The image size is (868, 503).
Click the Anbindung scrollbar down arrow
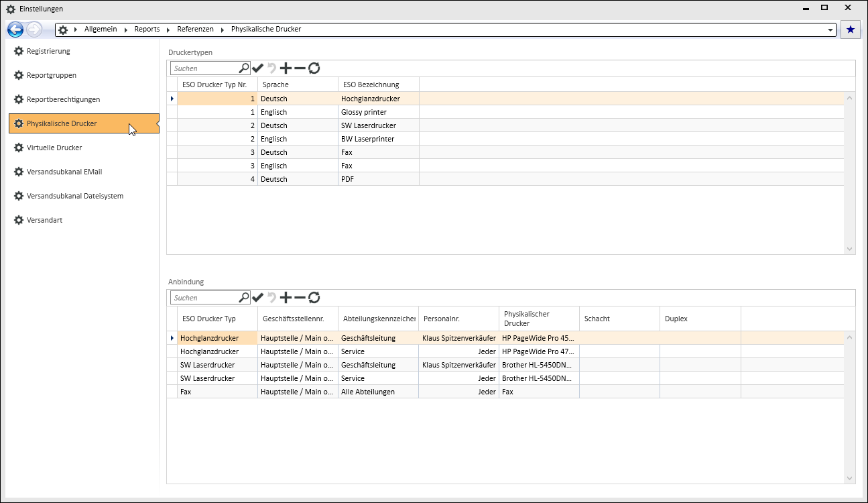pyautogui.click(x=850, y=478)
